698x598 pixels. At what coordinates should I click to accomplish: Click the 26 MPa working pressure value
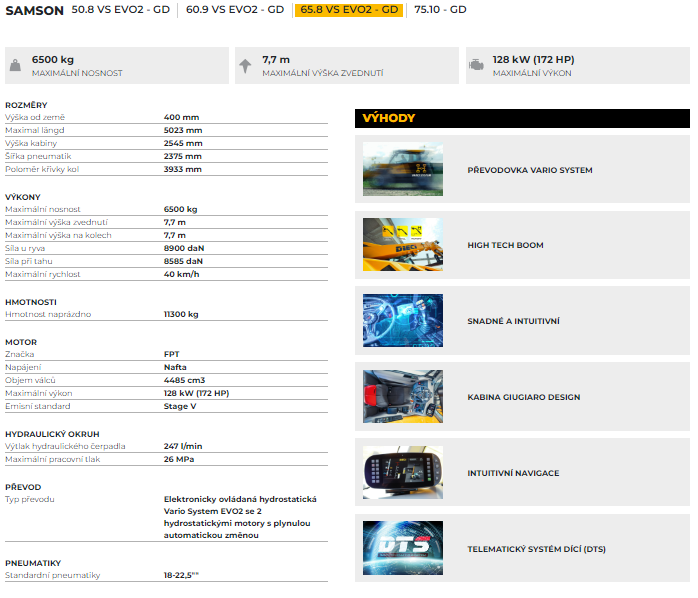pos(179,459)
